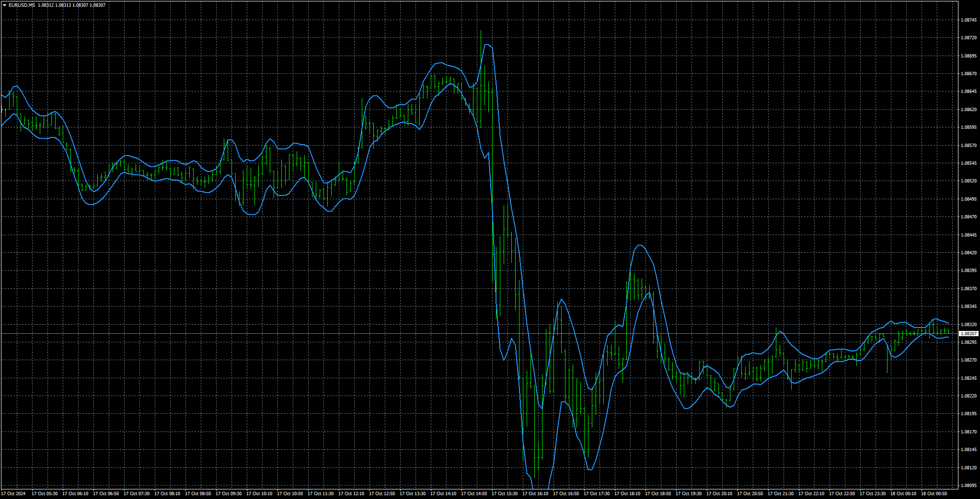Click the 1.08620 price axis label
The image size is (980, 499).
tap(969, 109)
